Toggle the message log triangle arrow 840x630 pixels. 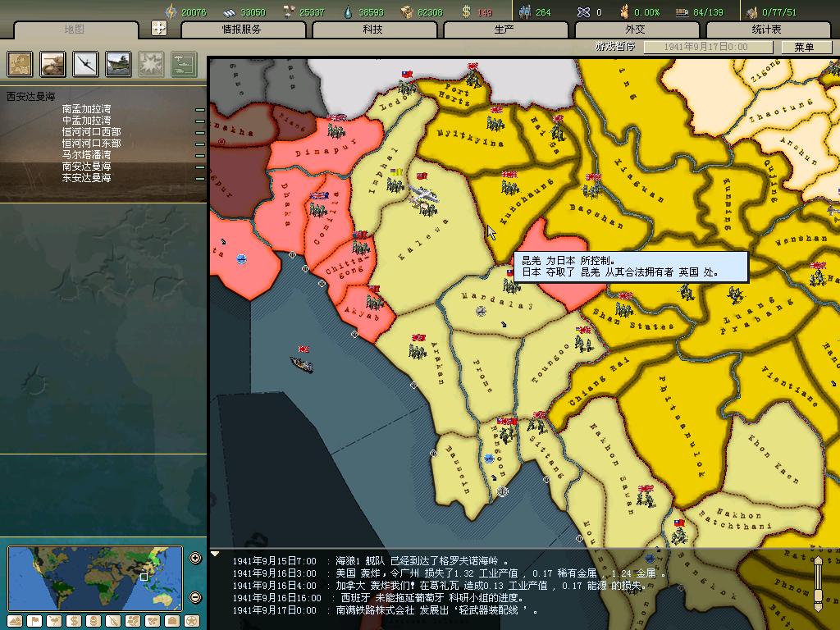[215, 554]
